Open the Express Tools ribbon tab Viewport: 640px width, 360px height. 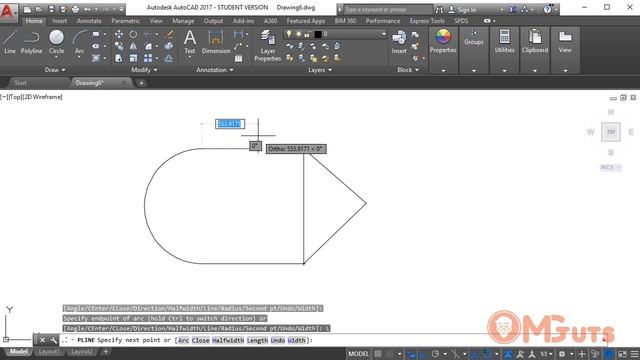point(427,21)
